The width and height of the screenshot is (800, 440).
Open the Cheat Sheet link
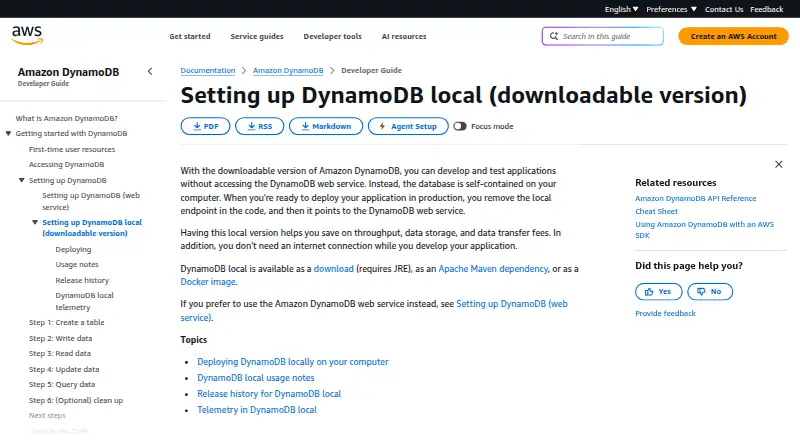point(656,211)
